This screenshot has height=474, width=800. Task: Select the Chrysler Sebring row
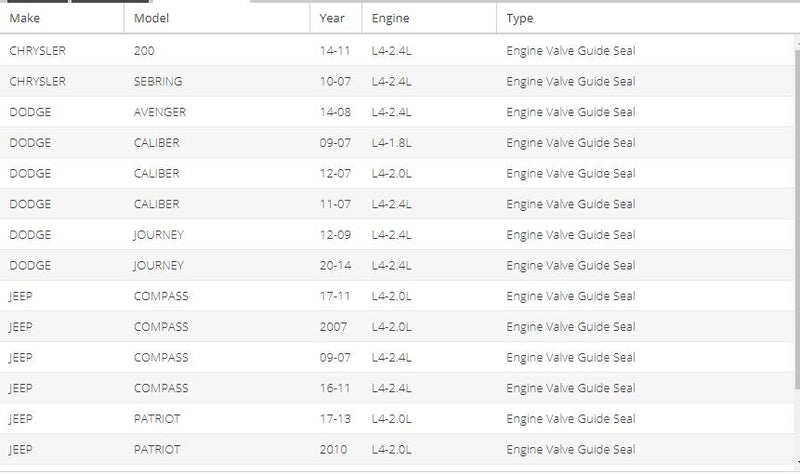pos(397,81)
